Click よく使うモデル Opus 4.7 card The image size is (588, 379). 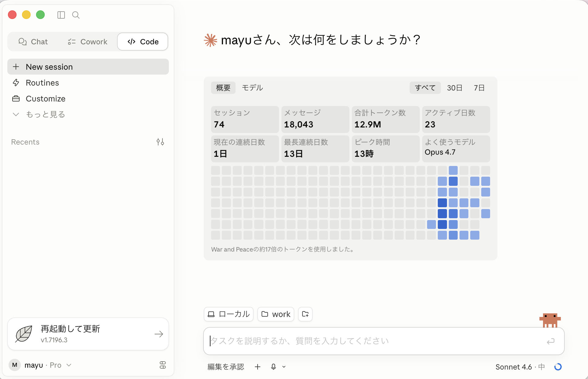tap(456, 149)
